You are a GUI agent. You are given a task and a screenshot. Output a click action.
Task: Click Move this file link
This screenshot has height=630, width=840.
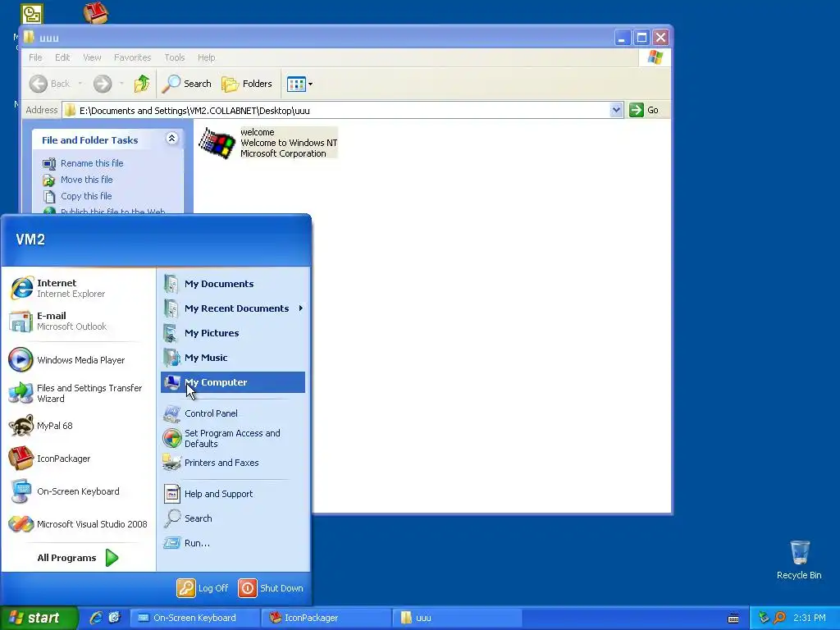86,180
